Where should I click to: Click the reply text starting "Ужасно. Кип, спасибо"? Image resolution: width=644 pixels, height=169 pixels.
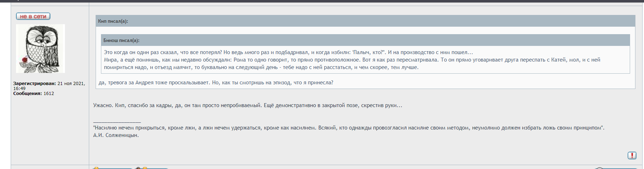tap(248, 105)
